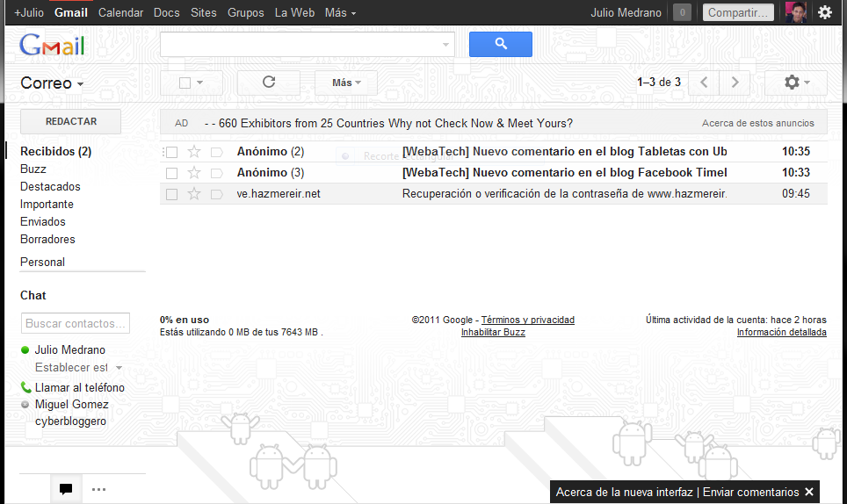Click Julio Medrano's profile photo

coord(796,12)
